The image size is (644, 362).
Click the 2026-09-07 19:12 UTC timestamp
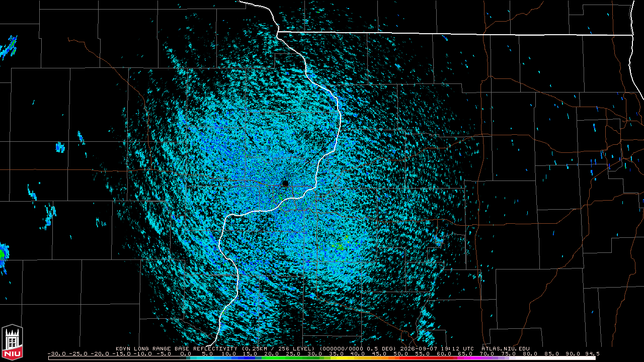pyautogui.click(x=436, y=348)
